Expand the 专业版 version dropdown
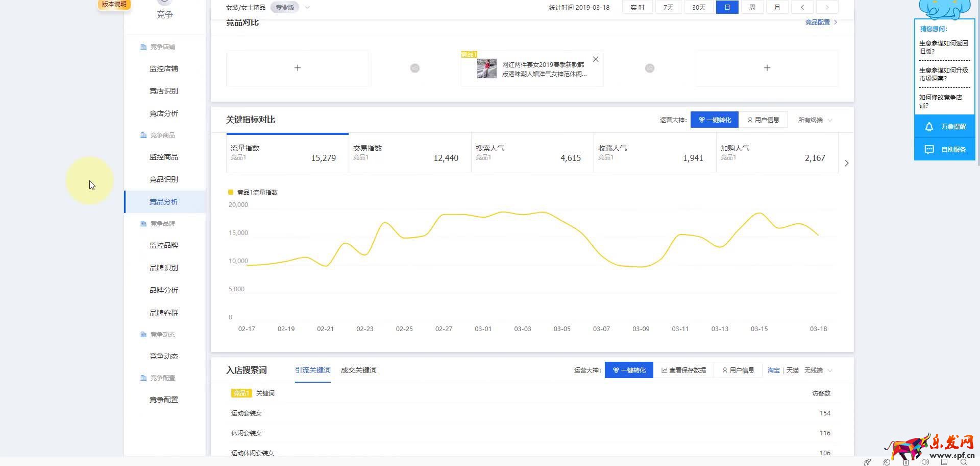Viewport: 980px width, 466px height. tap(307, 7)
